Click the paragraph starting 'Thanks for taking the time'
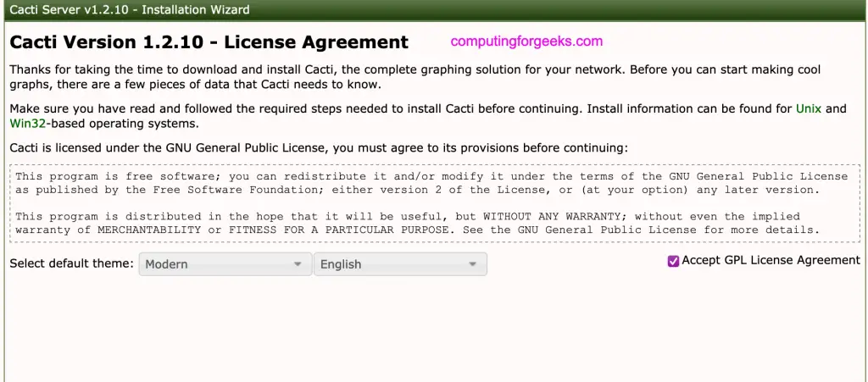 click(x=415, y=77)
